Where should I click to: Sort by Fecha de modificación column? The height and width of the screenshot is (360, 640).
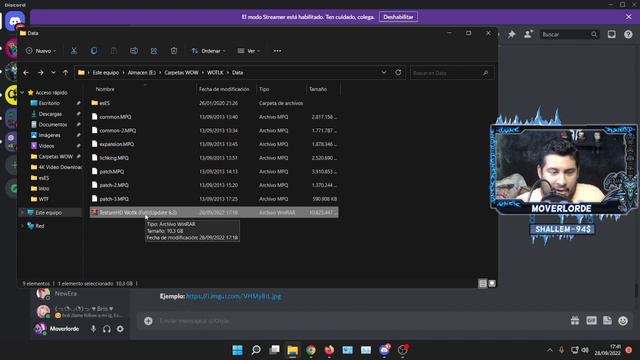tap(224, 89)
